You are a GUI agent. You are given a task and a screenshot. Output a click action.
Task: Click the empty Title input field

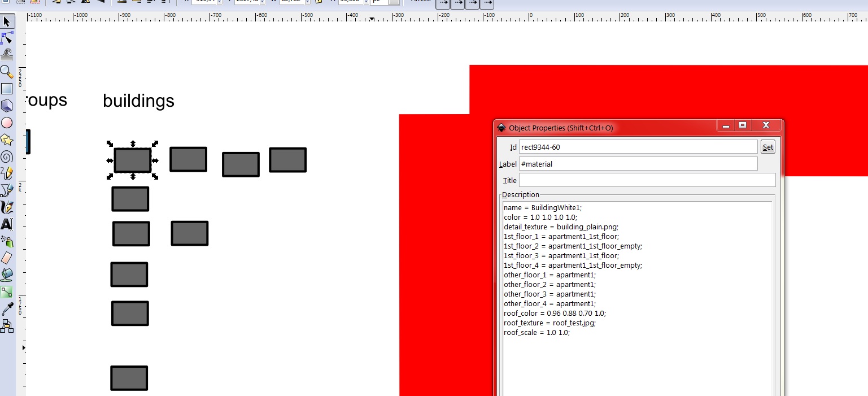[x=647, y=180]
